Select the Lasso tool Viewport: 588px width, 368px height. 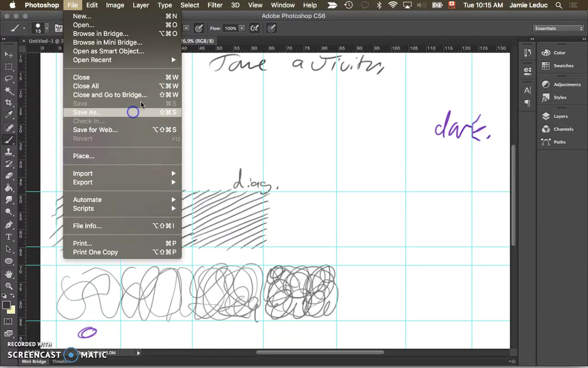tap(9, 79)
